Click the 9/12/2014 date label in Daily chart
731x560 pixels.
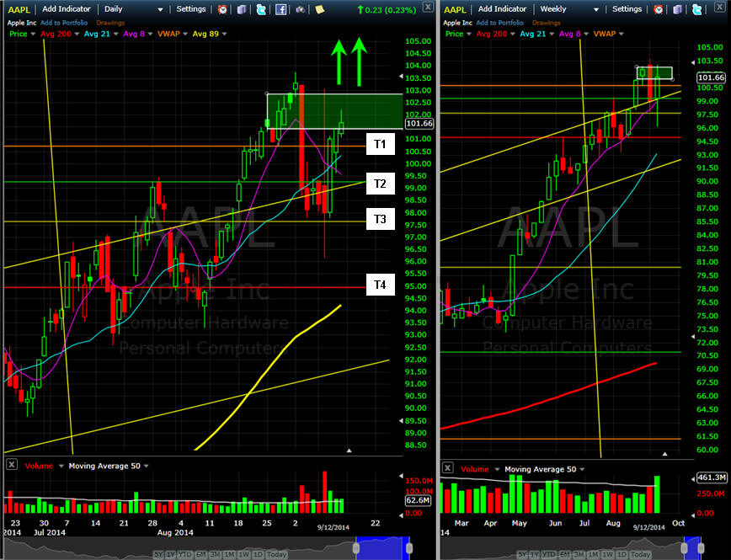[x=333, y=527]
